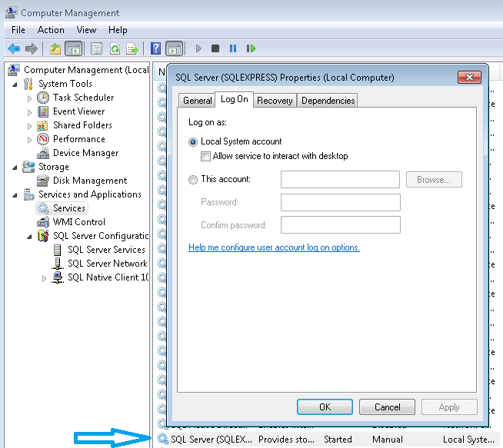Collapse the Storage node
503x448 pixels.
pos(15,168)
